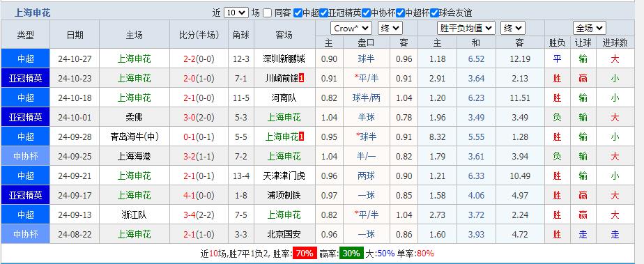This screenshot has width=644, height=264.
Task: Uncheck the 中超 league filter checkbox
Action: pos(298,13)
